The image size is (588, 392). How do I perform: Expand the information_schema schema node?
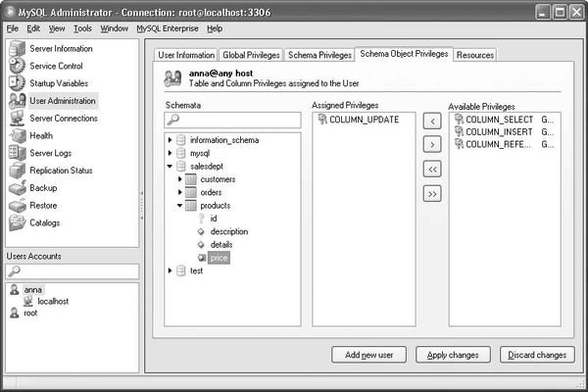170,140
